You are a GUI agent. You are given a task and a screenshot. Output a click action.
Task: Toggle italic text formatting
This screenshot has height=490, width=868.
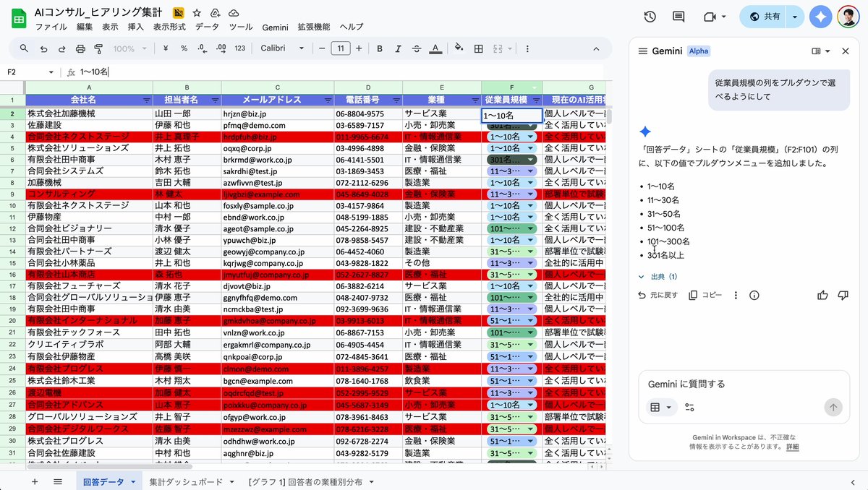(x=397, y=48)
